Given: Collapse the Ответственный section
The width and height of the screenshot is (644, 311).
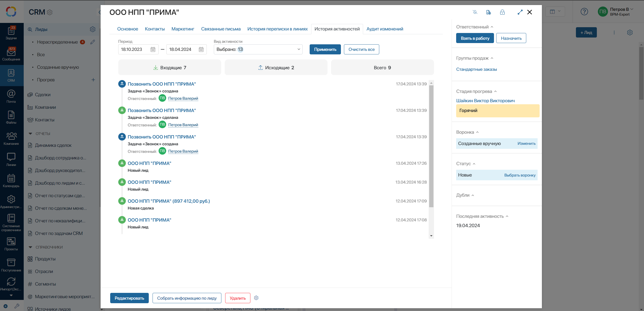Looking at the screenshot, I should pyautogui.click(x=492, y=27).
